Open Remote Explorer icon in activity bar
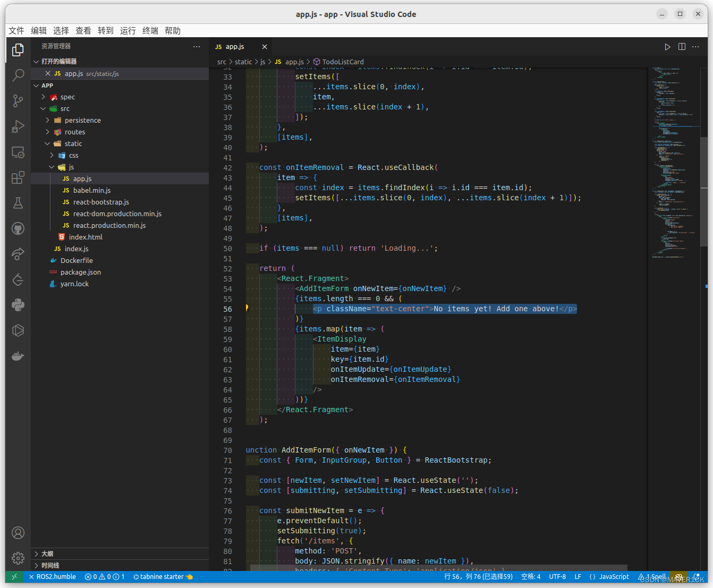Screen dimensions: 713x588 click(x=18, y=152)
